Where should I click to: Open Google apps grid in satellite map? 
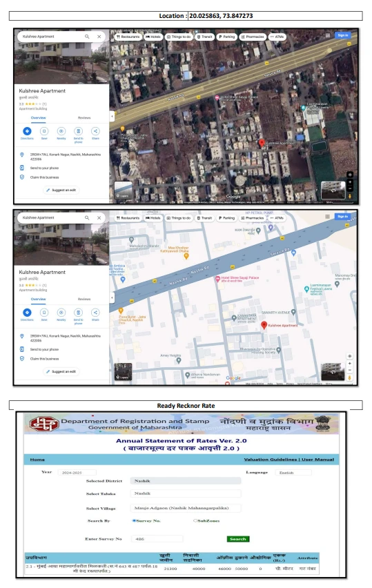(328, 35)
